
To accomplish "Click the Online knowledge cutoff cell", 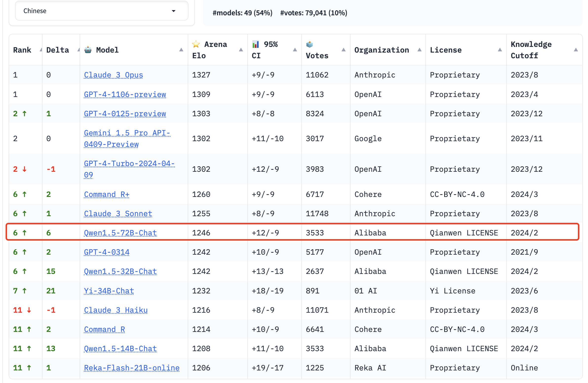I will (x=524, y=368).
